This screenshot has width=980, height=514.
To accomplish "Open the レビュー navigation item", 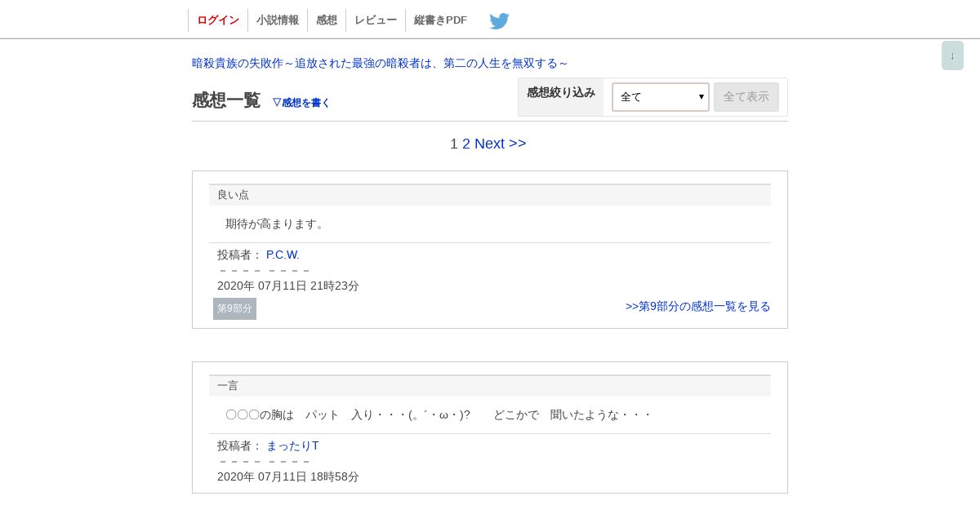I will click(376, 20).
